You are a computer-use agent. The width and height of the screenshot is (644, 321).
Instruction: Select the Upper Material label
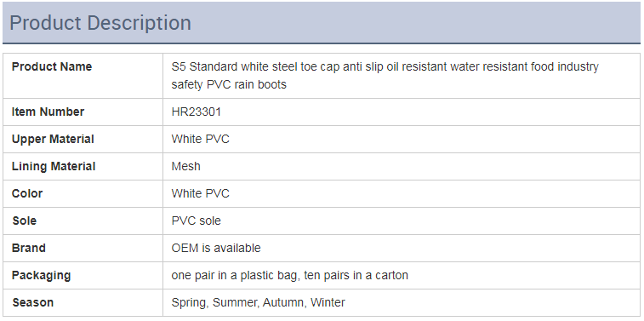[x=53, y=139]
